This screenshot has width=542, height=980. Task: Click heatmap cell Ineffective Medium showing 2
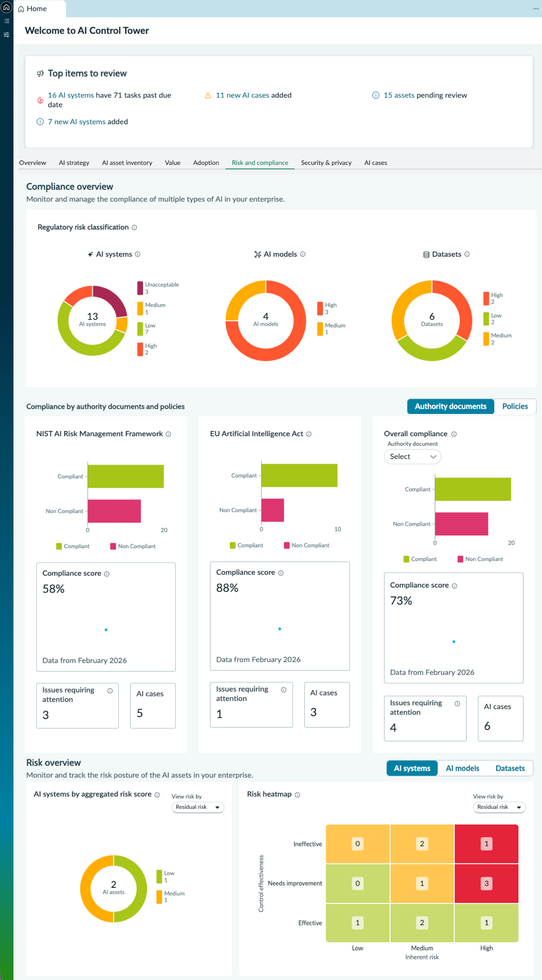click(x=422, y=843)
